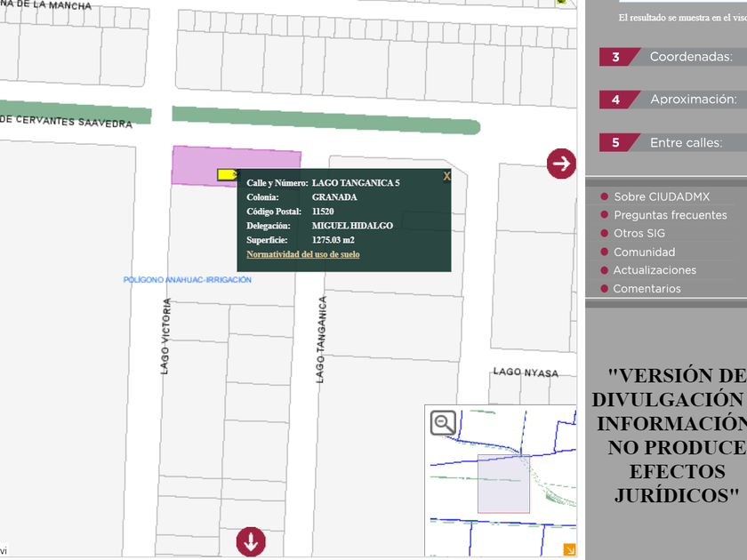Click the shaded extent box in overview map
Viewport: 747px width, 560px height.
[503, 484]
